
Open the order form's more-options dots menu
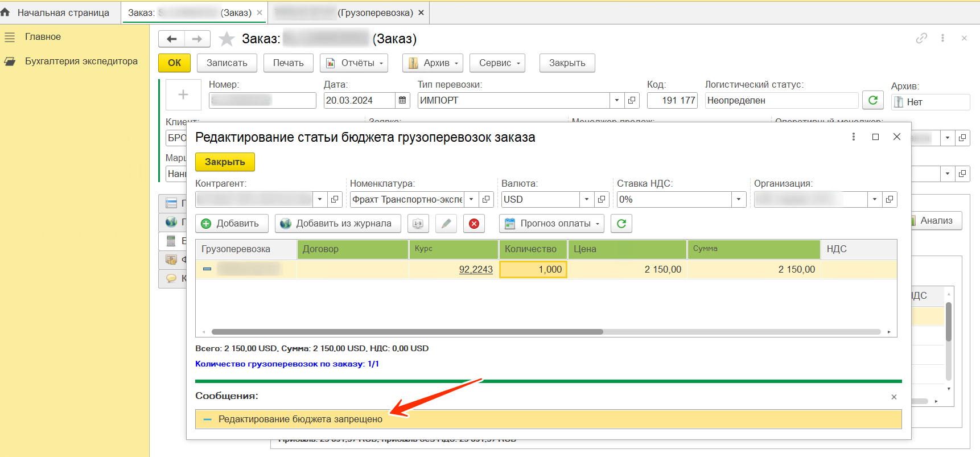tap(942, 38)
